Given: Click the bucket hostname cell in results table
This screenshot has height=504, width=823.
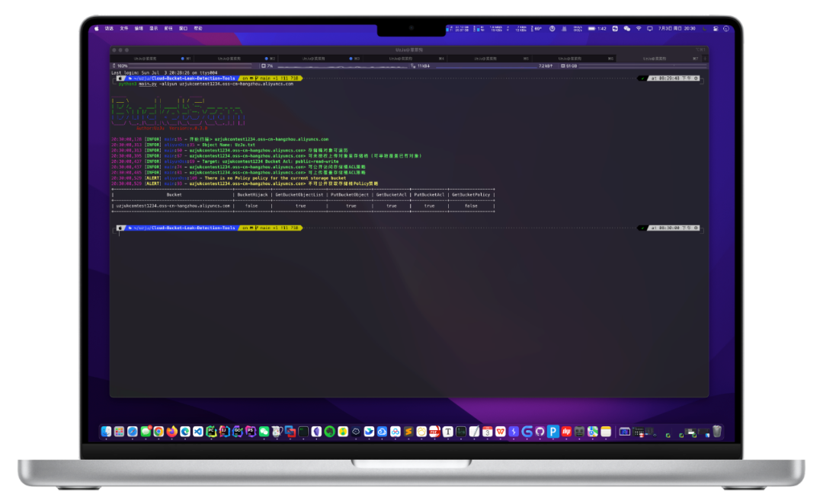Looking at the screenshot, I should (x=173, y=206).
